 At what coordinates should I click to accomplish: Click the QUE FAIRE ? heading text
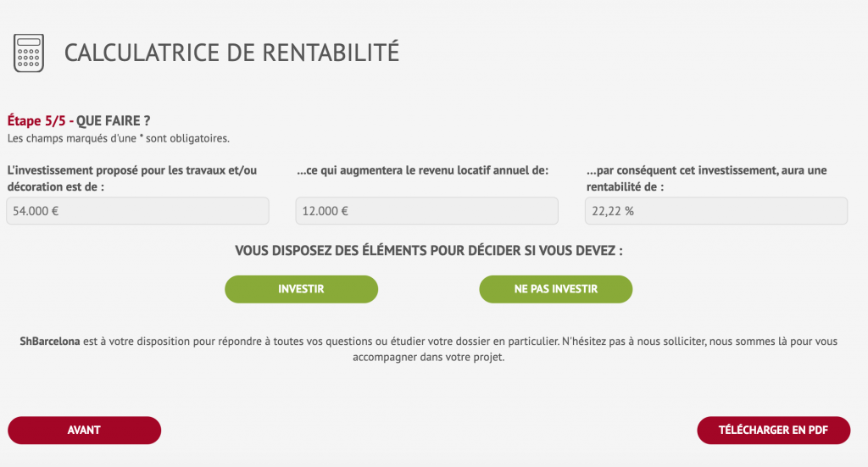tap(114, 121)
